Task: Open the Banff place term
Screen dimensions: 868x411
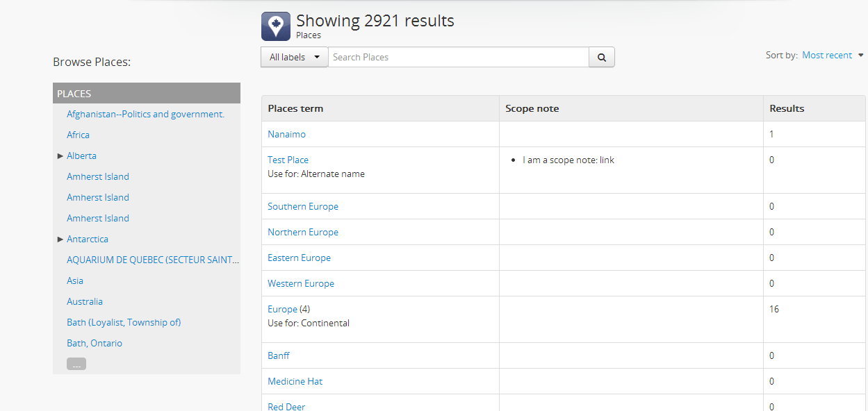Action: pyautogui.click(x=279, y=355)
